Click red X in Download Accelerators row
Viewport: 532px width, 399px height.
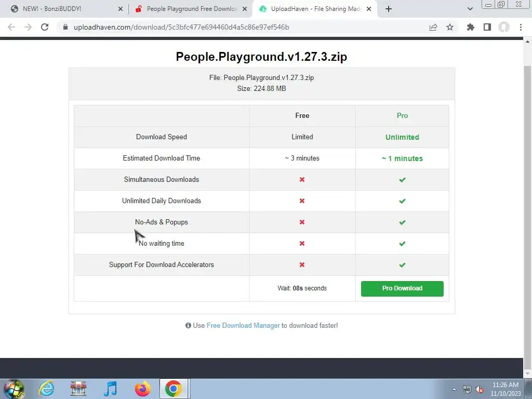(302, 264)
